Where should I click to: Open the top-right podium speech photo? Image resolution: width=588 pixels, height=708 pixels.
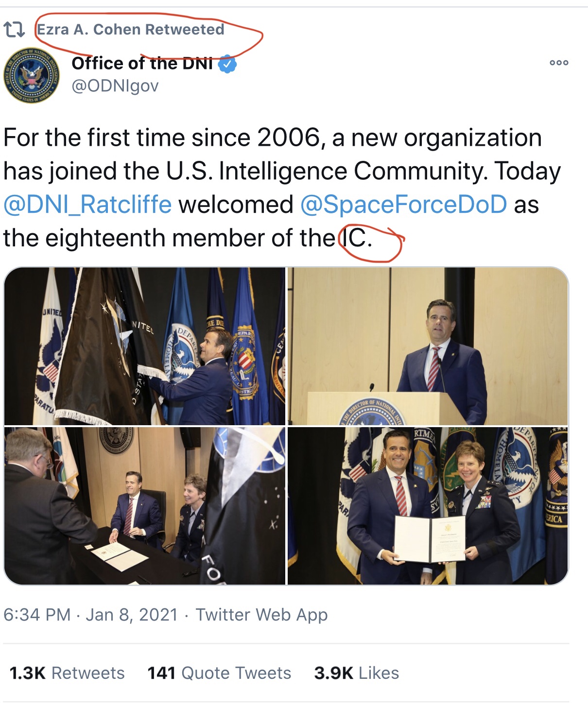pyautogui.click(x=428, y=346)
